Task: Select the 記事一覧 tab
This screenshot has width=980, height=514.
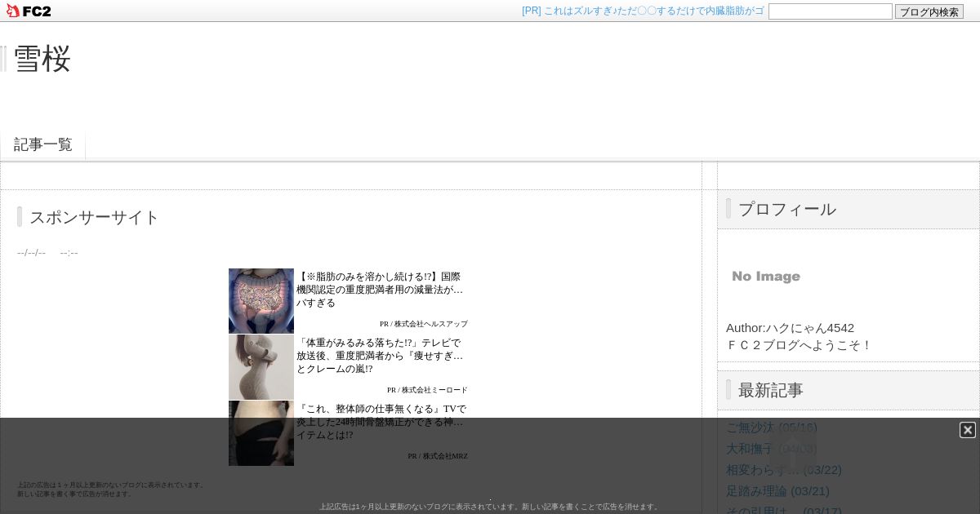Action: (43, 144)
